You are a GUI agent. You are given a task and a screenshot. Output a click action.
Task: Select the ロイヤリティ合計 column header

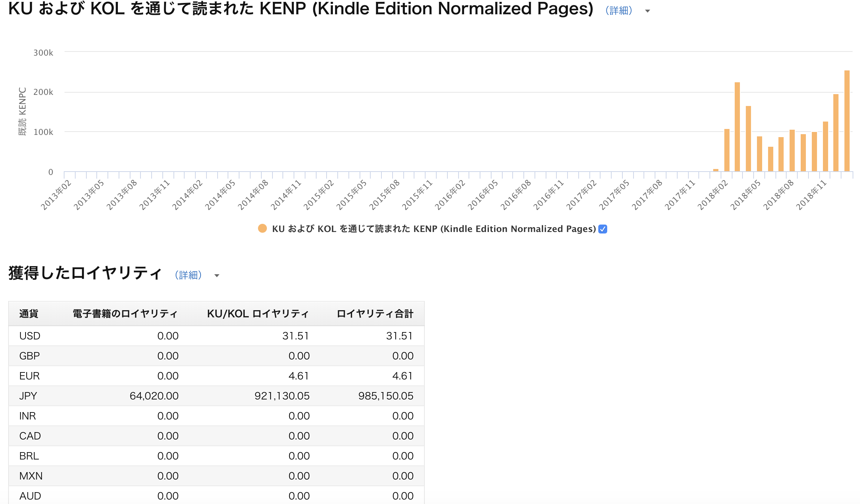[x=375, y=314]
